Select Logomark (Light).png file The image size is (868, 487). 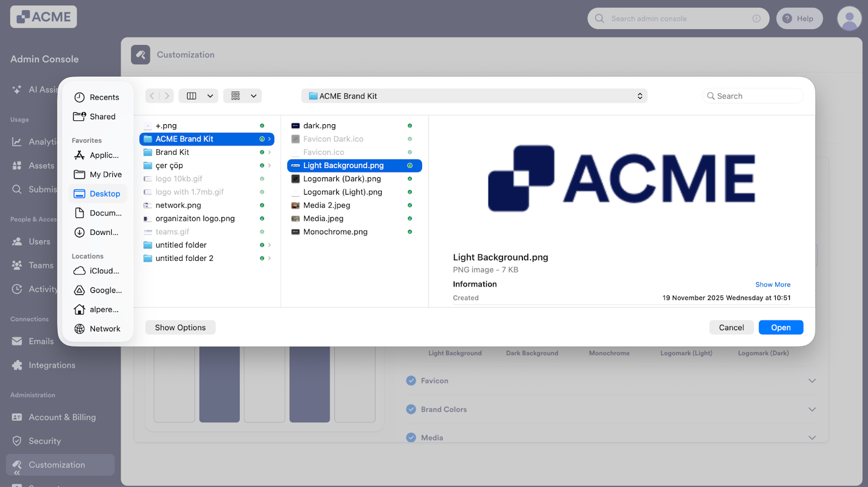[354, 192]
